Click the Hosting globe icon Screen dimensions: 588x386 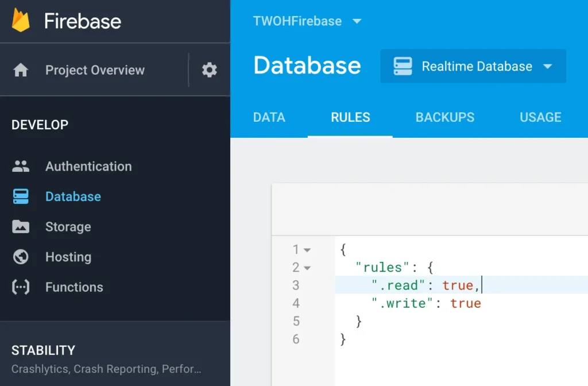(x=21, y=257)
